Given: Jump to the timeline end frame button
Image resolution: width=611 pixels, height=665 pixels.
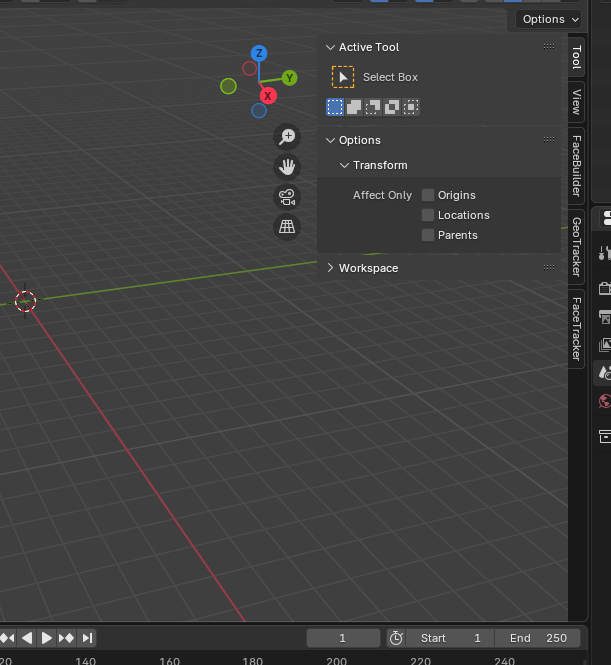Looking at the screenshot, I should [x=88, y=638].
